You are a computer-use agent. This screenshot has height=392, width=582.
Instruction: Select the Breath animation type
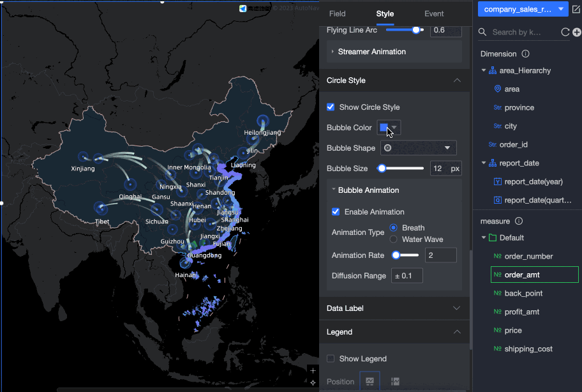pyautogui.click(x=394, y=227)
